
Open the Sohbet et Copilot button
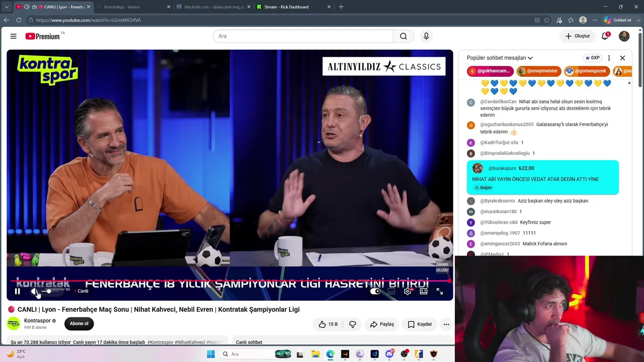[618, 20]
